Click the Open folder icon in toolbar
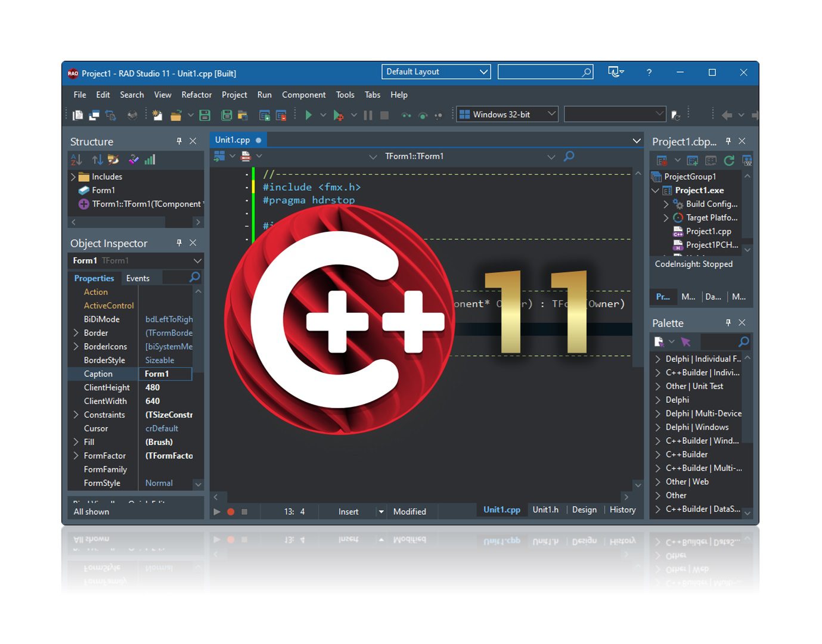 (x=176, y=115)
